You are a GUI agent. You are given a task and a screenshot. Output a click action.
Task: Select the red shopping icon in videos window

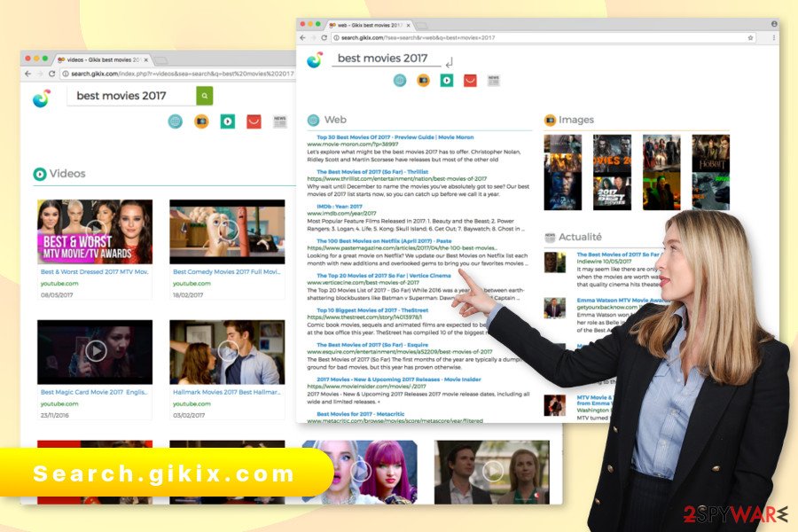pos(254,121)
